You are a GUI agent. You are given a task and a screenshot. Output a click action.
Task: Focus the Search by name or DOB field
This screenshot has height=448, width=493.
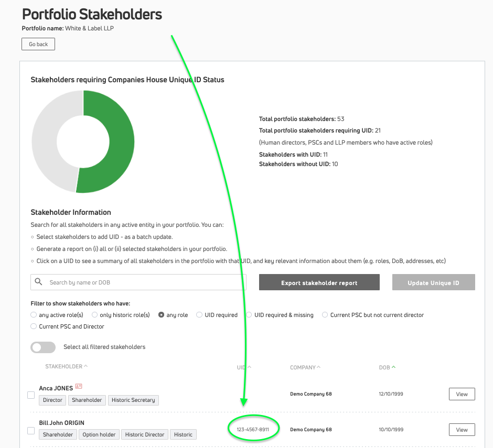coord(144,282)
